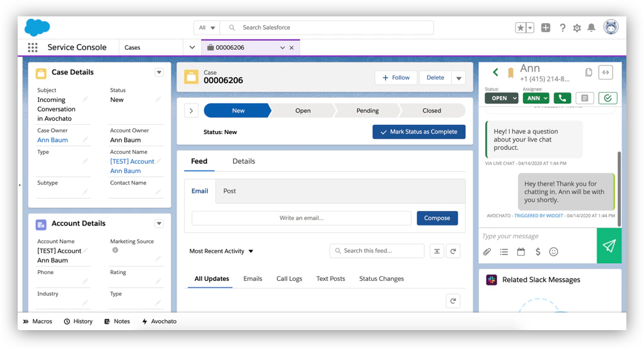Filter feed by Emails tab
The height and width of the screenshot is (349, 644).
click(x=253, y=278)
